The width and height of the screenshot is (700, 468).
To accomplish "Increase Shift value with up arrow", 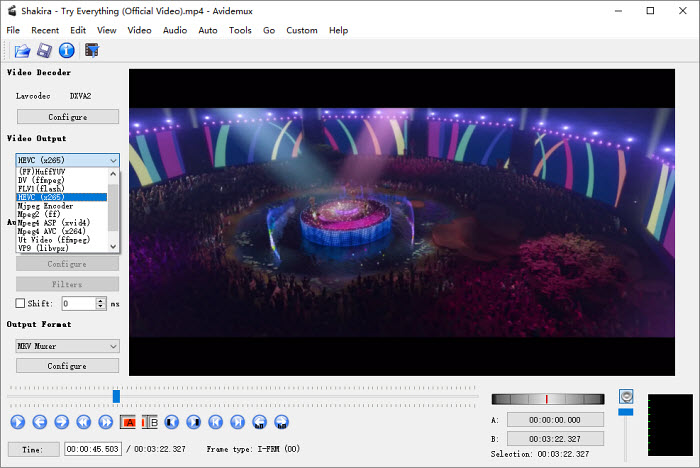I will pyautogui.click(x=101, y=300).
